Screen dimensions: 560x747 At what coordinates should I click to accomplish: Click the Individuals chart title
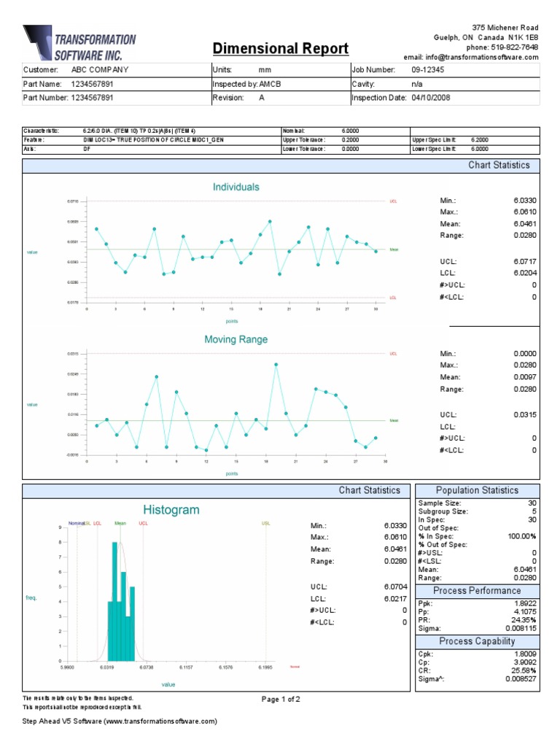(x=236, y=187)
